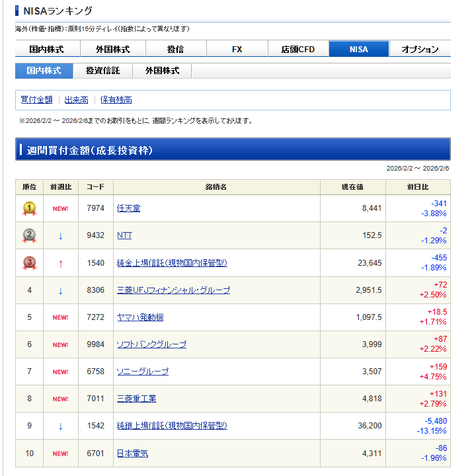Viewport: 472px width, 476px height.
Task: Click the NISAランキング page title
Action: coord(58,11)
